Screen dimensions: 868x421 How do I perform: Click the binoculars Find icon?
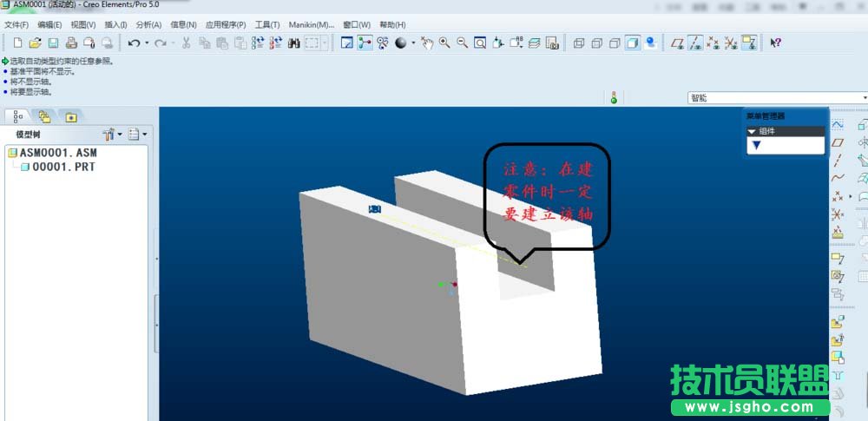(293, 43)
